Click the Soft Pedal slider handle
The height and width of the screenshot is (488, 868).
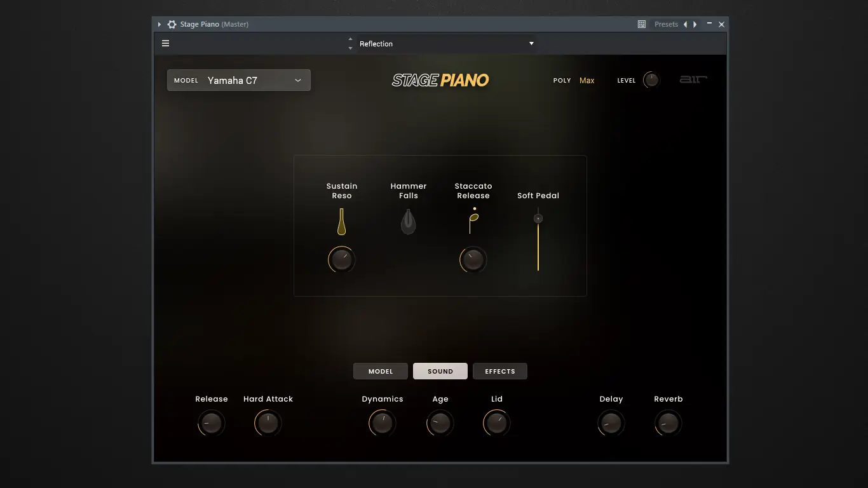click(x=538, y=219)
